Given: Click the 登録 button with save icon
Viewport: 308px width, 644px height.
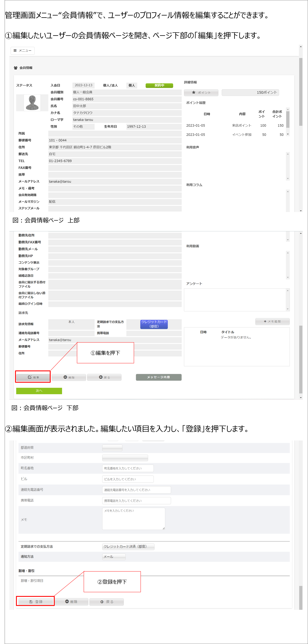Looking at the screenshot, I should 36,602.
